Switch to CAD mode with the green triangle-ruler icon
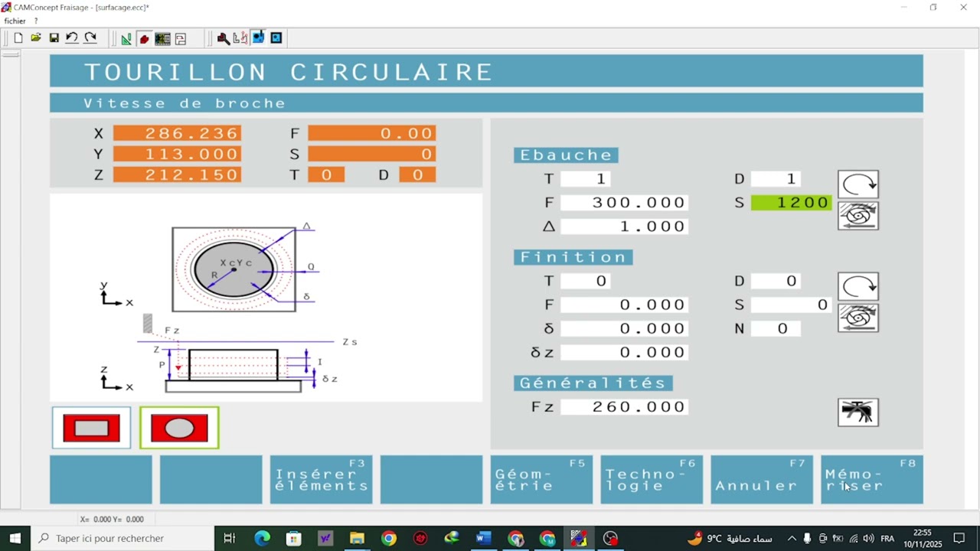 pos(126,38)
